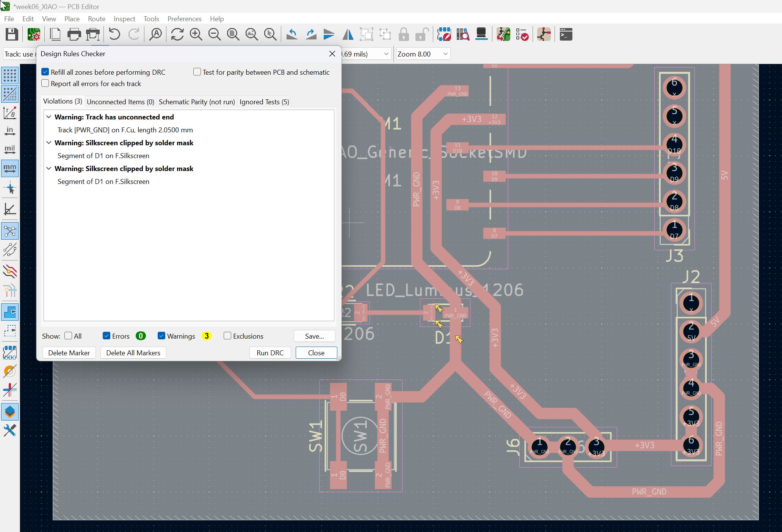Image resolution: width=782 pixels, height=532 pixels.
Task: Click Delete All Markers button
Action: coord(133,353)
